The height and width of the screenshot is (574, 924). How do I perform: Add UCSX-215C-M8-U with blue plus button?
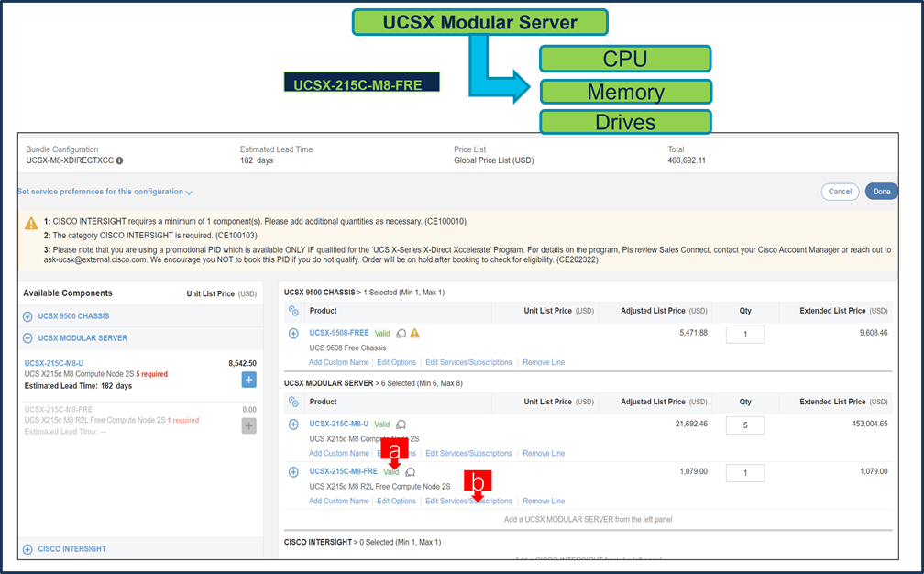coord(248,380)
